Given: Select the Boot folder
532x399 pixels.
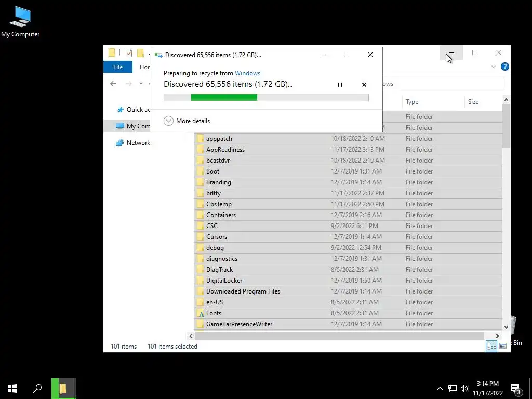Looking at the screenshot, I should click(348, 171).
